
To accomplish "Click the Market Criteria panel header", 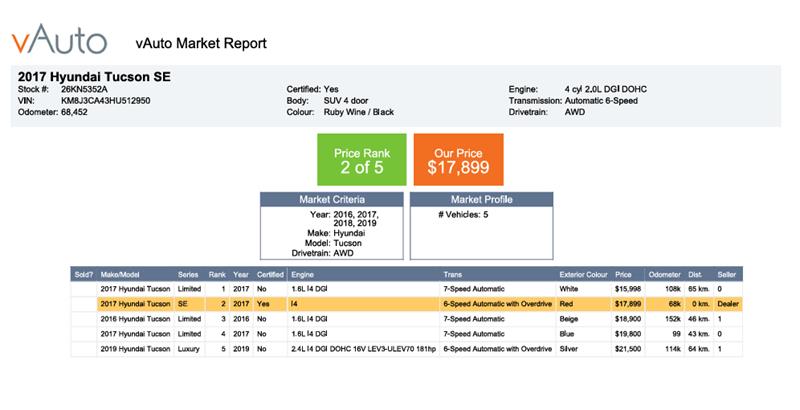I will (332, 199).
